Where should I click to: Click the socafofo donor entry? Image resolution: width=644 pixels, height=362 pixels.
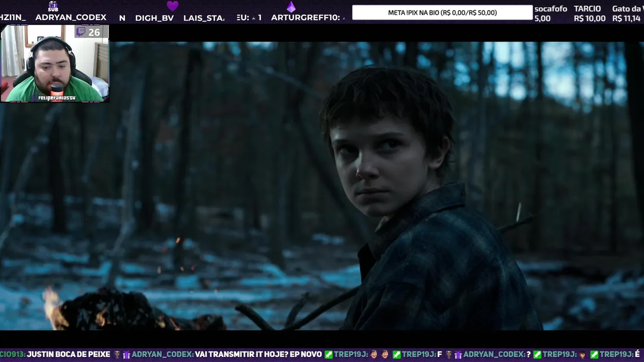click(550, 14)
